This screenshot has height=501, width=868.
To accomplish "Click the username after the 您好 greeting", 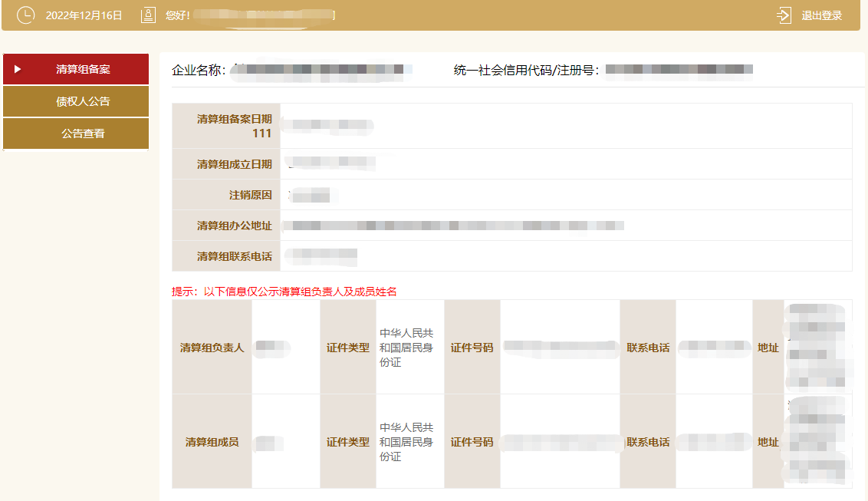I will [262, 15].
